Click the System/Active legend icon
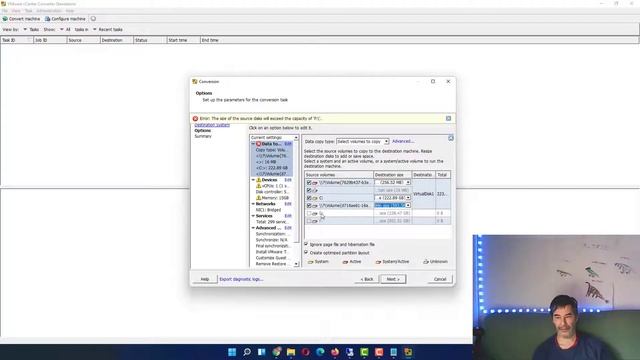 (378, 262)
